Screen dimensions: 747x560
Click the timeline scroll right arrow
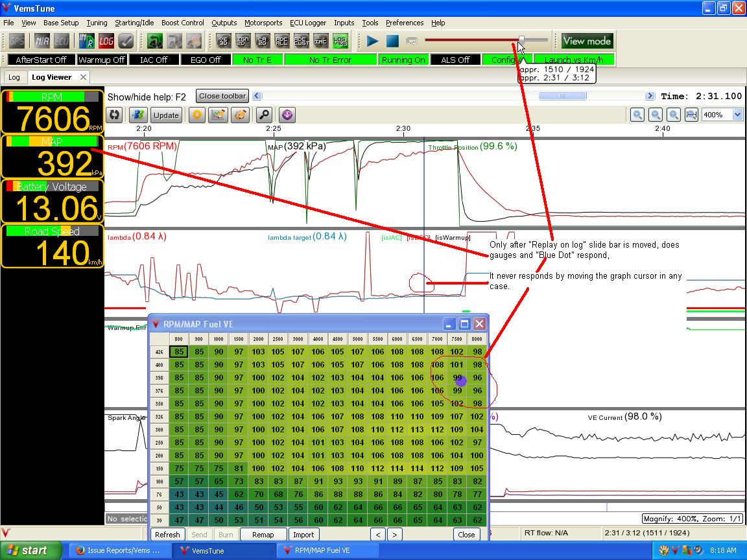point(650,96)
